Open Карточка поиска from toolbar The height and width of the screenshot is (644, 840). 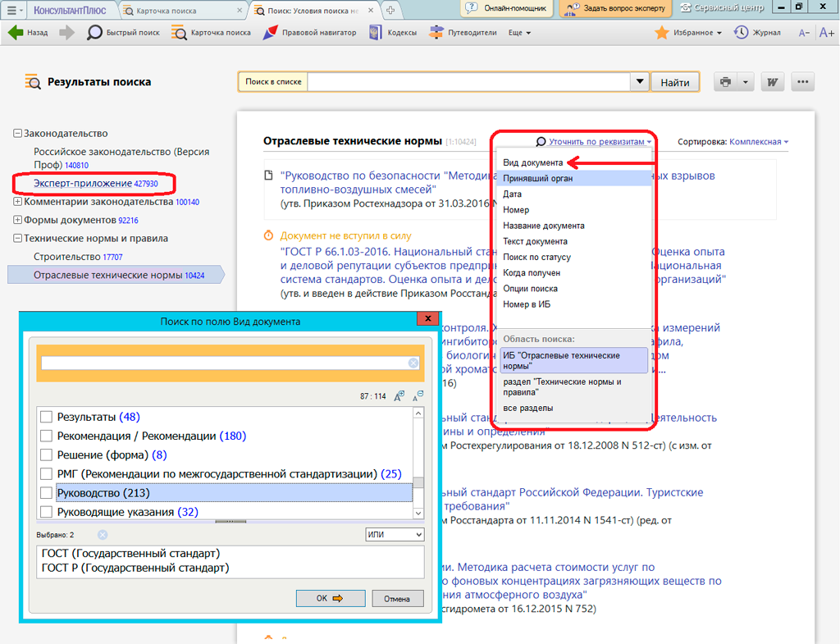(211, 33)
